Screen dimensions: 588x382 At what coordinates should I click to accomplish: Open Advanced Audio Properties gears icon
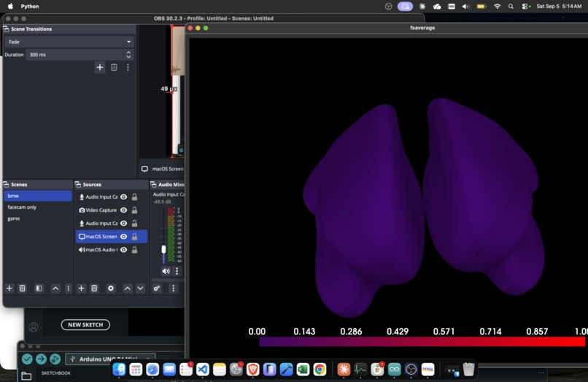(157, 288)
